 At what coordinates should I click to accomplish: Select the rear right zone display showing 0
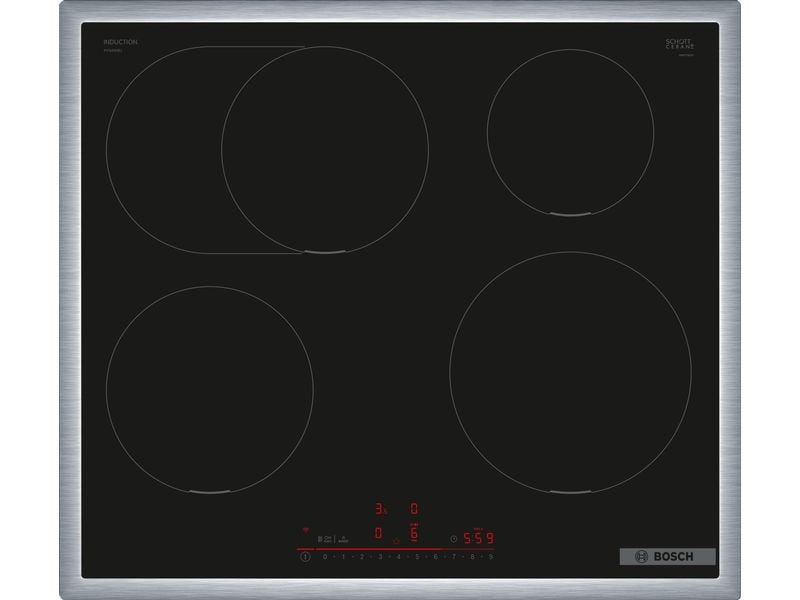click(x=414, y=509)
